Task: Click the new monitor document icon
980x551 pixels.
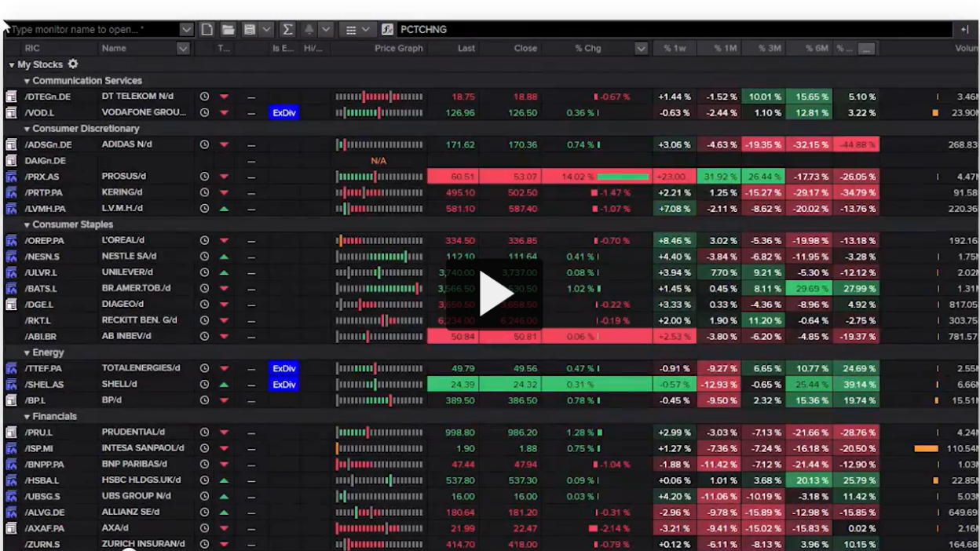Action: point(207,30)
